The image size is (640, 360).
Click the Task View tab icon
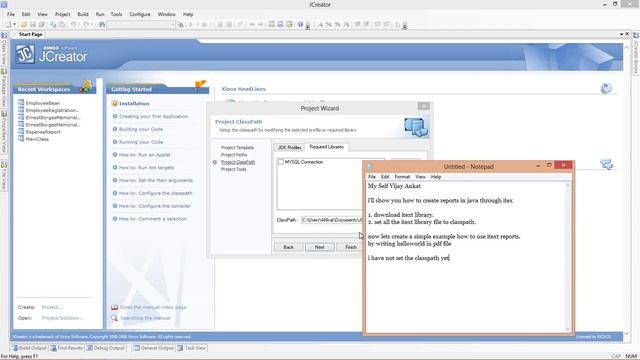(180, 348)
